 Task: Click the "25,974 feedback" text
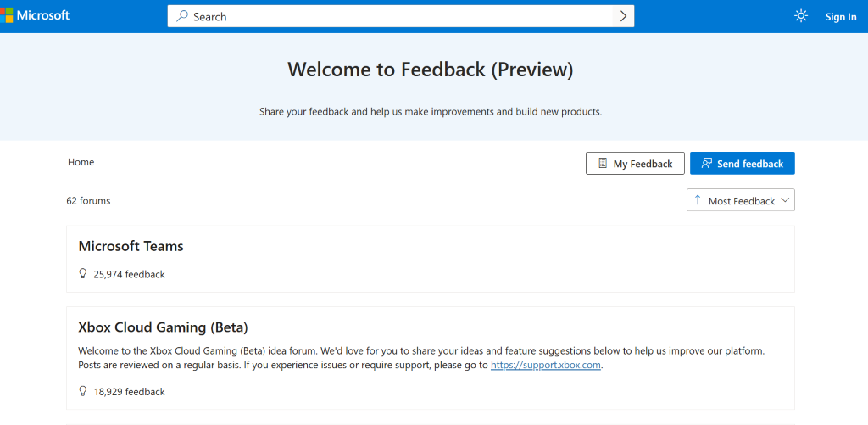(130, 274)
